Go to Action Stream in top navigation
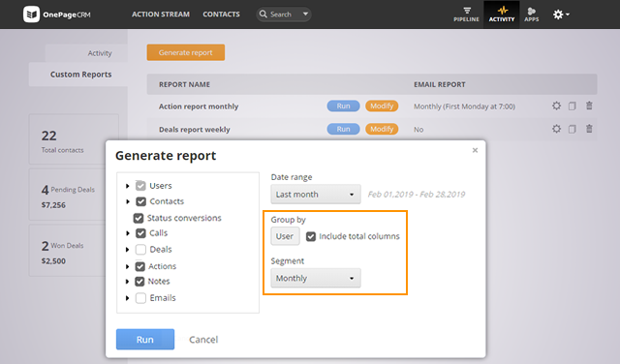 coord(161,15)
